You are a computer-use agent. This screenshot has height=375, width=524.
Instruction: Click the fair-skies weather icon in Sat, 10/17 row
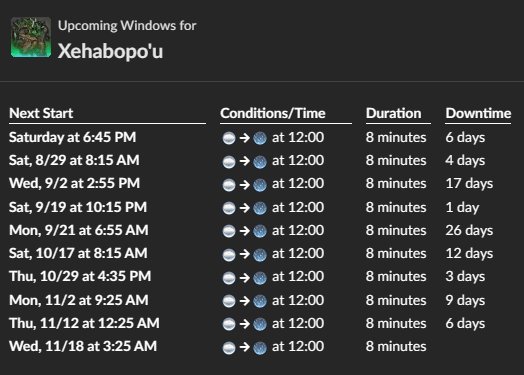(229, 254)
